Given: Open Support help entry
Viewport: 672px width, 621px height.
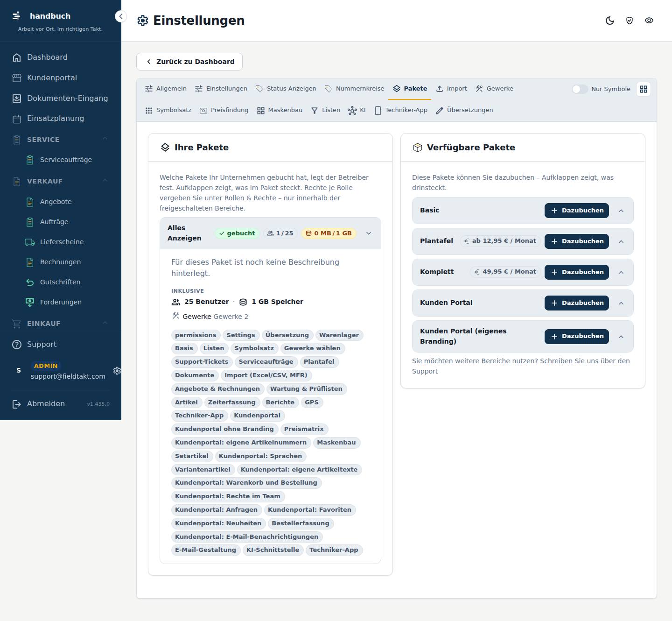Looking at the screenshot, I should (61, 345).
